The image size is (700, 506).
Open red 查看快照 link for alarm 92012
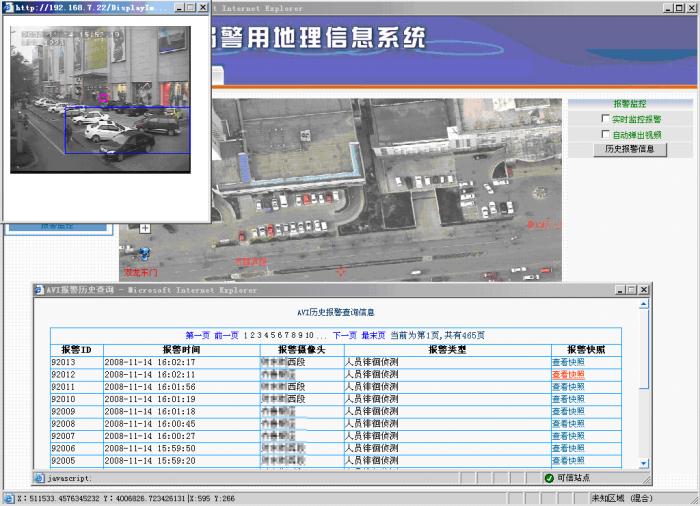(568, 374)
